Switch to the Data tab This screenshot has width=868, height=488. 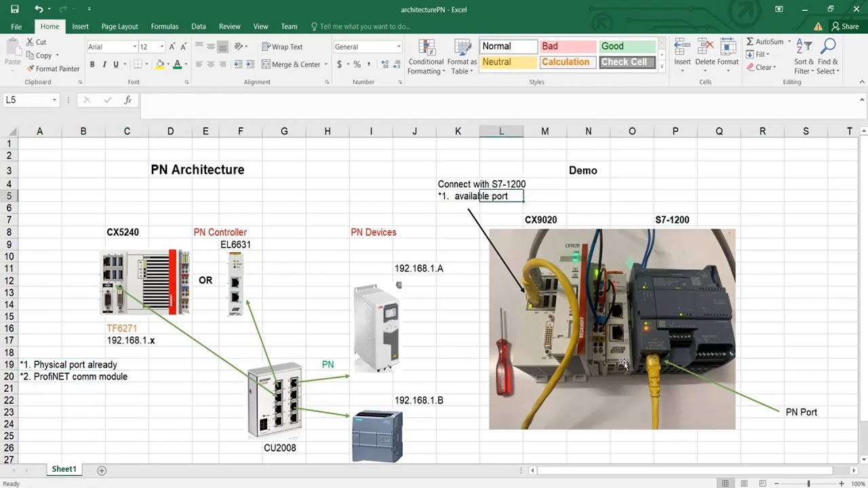click(x=199, y=26)
